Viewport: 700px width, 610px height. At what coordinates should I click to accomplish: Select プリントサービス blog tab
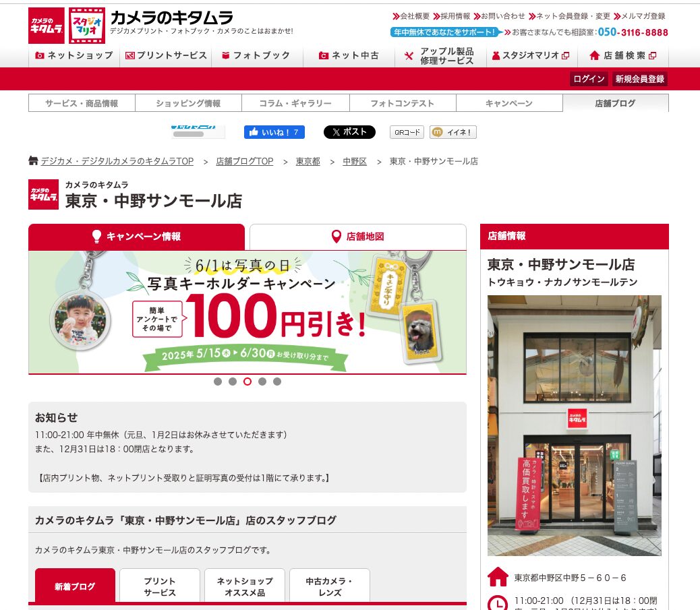160,586
